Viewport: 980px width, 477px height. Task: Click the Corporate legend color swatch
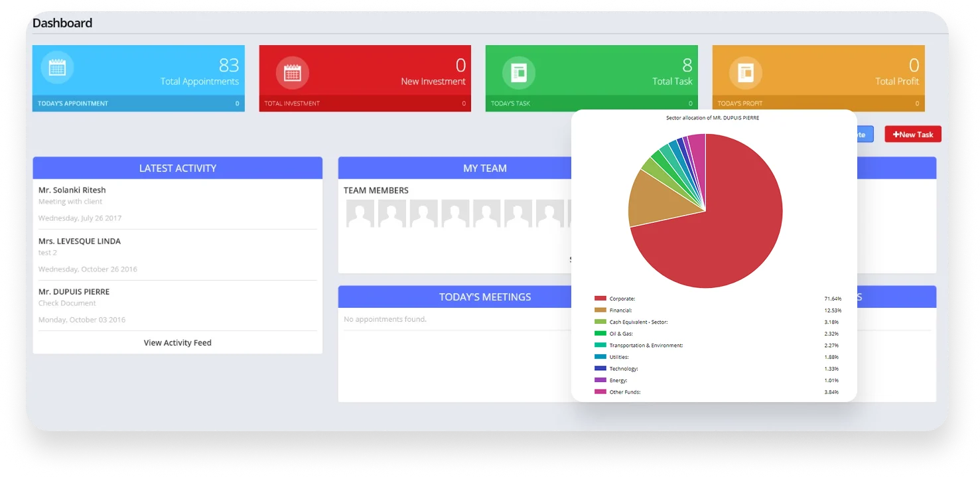click(600, 299)
